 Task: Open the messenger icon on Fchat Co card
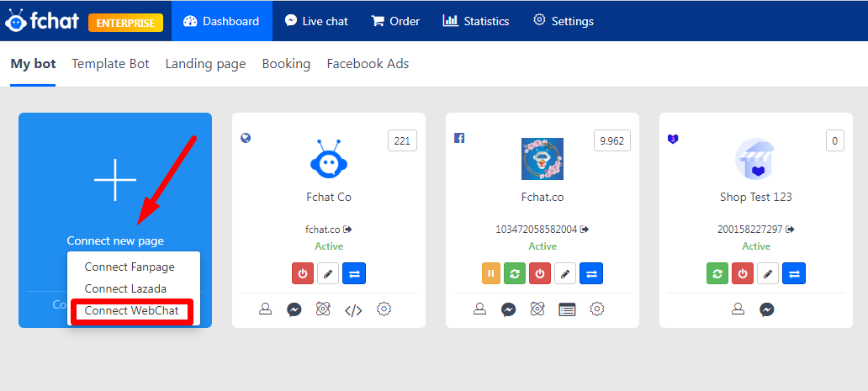click(294, 309)
